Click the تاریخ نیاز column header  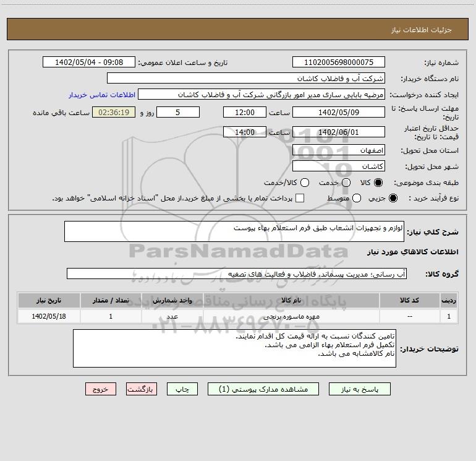[49, 301]
